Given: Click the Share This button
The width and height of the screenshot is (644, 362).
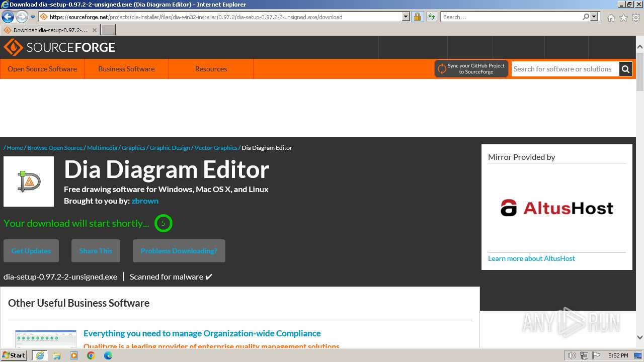Looking at the screenshot, I should coord(96,251).
